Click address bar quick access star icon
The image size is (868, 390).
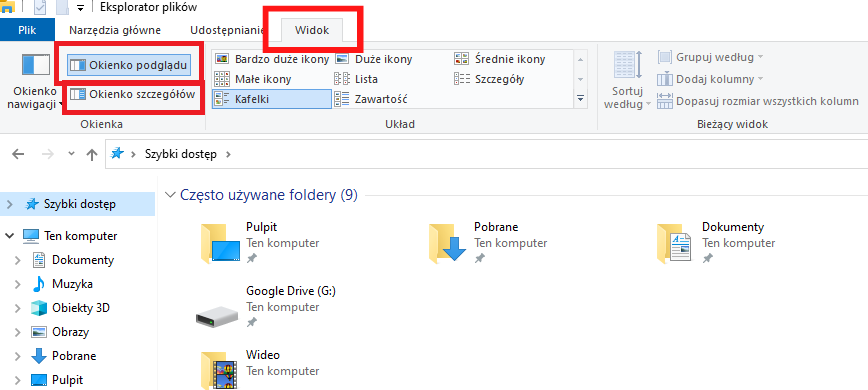point(117,154)
